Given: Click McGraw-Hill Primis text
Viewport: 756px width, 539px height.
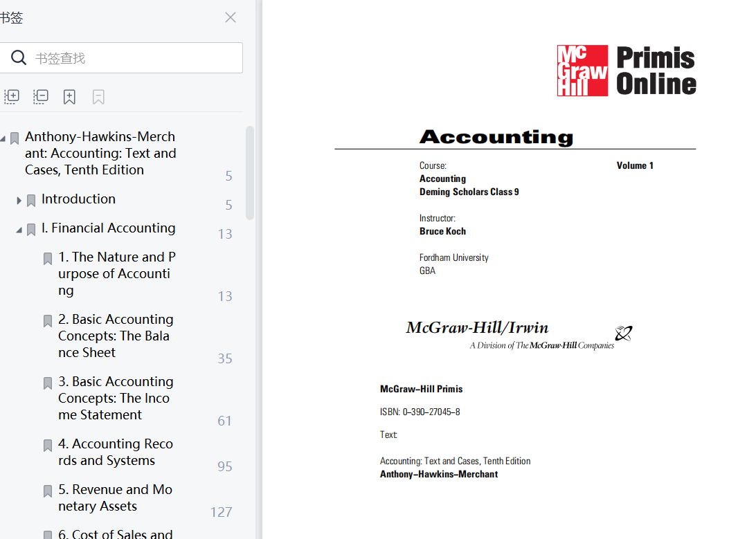Looking at the screenshot, I should [422, 389].
